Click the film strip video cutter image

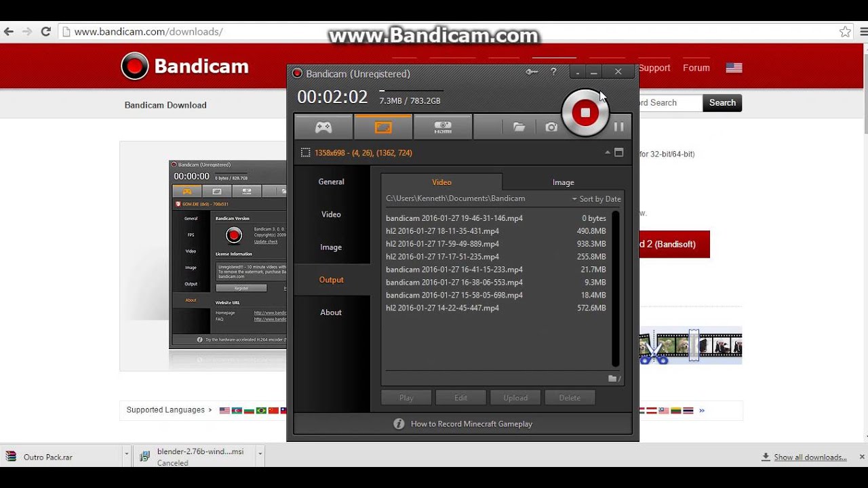(690, 346)
